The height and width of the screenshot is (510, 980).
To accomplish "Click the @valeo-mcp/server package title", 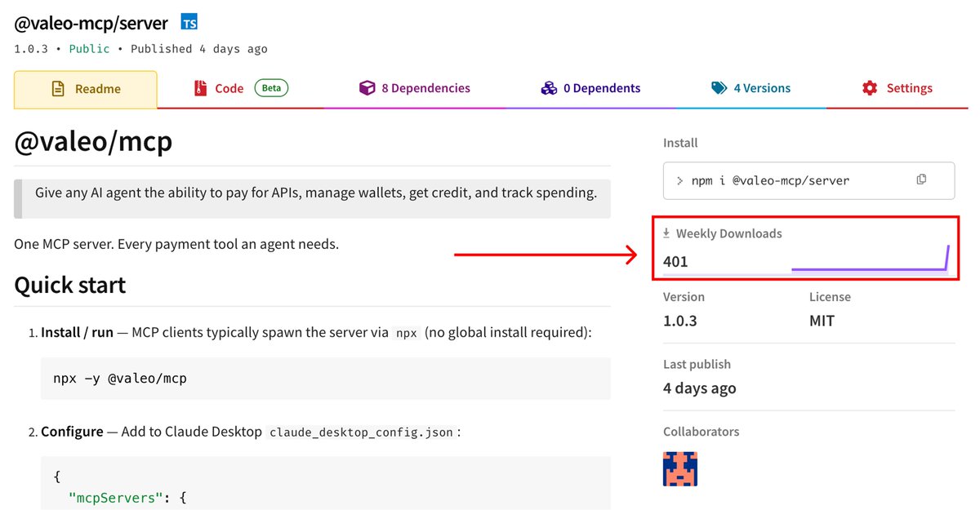I will pyautogui.click(x=91, y=23).
